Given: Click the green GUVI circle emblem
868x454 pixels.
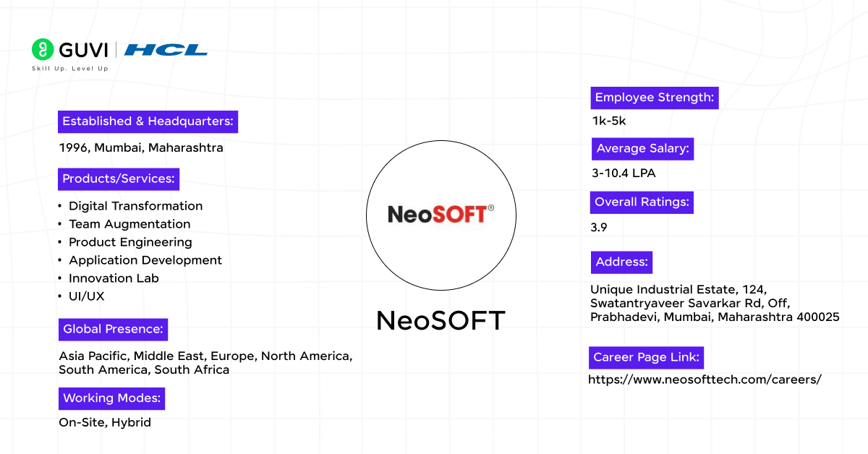Looking at the screenshot, I should 43,51.
